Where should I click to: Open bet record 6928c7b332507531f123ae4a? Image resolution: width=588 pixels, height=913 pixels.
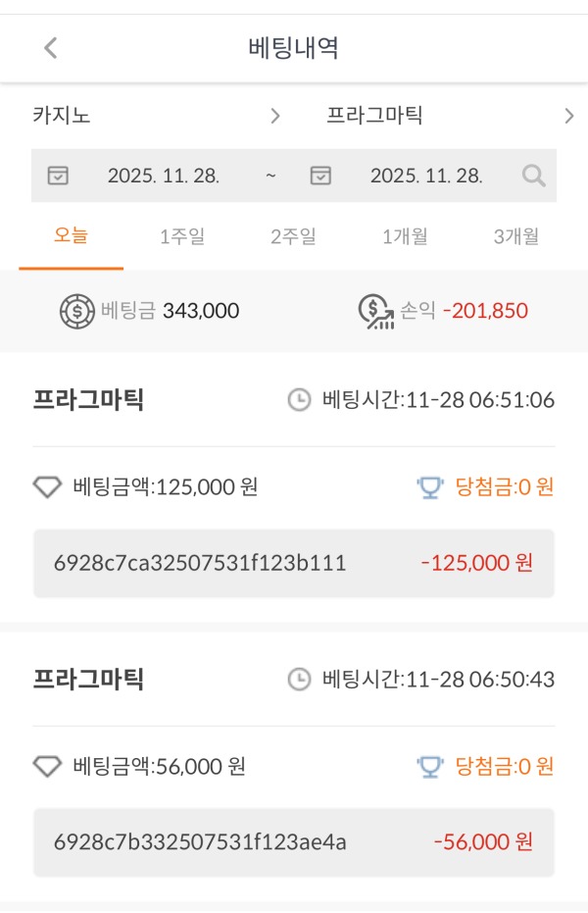[294, 842]
